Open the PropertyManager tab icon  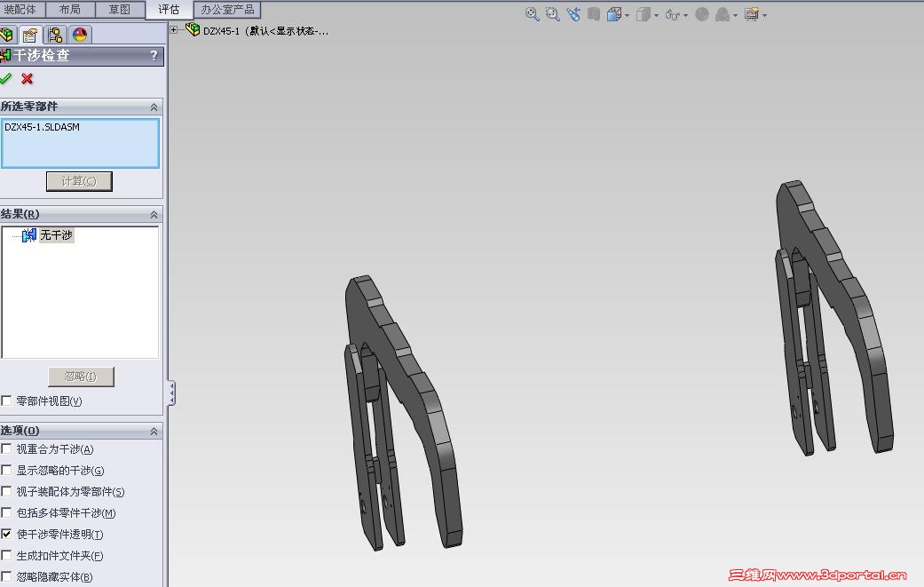click(30, 35)
